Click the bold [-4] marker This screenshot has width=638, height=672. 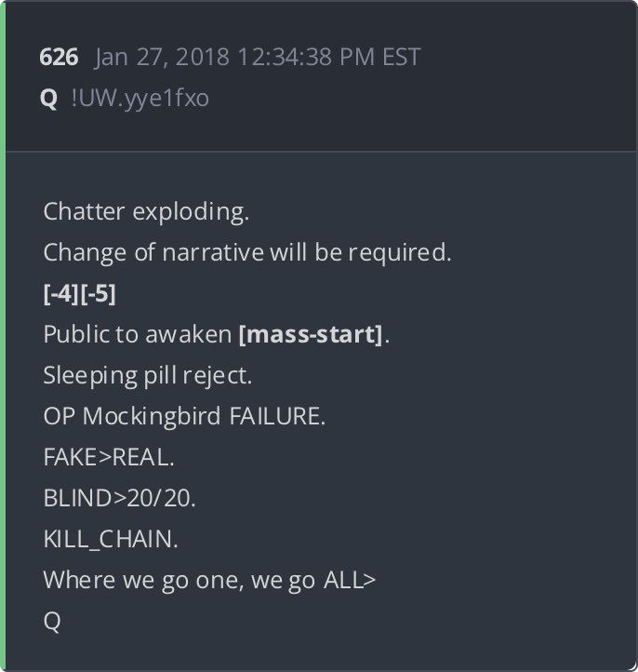(60, 293)
